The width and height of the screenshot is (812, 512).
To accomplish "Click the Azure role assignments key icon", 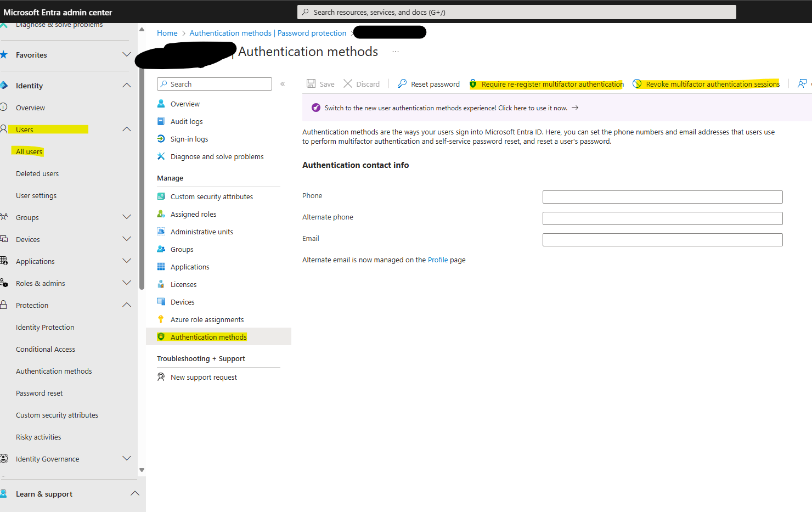I will [161, 319].
